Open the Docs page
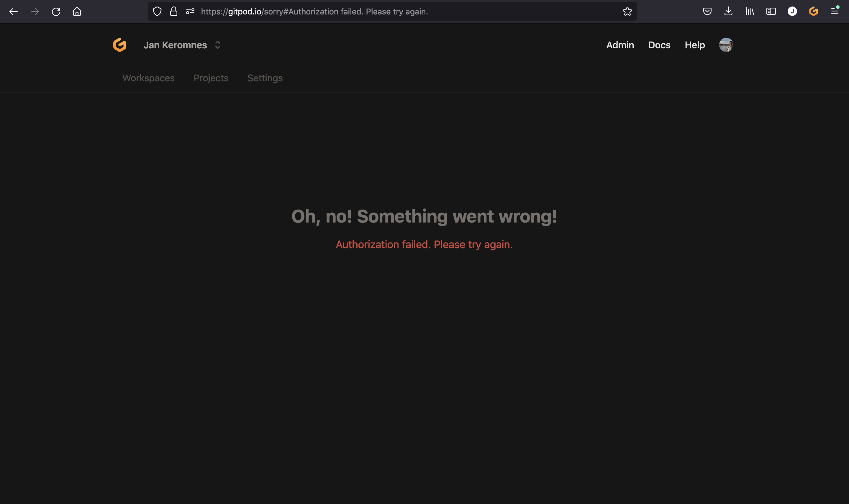Screen dimensions: 849x504 pyautogui.click(x=659, y=45)
